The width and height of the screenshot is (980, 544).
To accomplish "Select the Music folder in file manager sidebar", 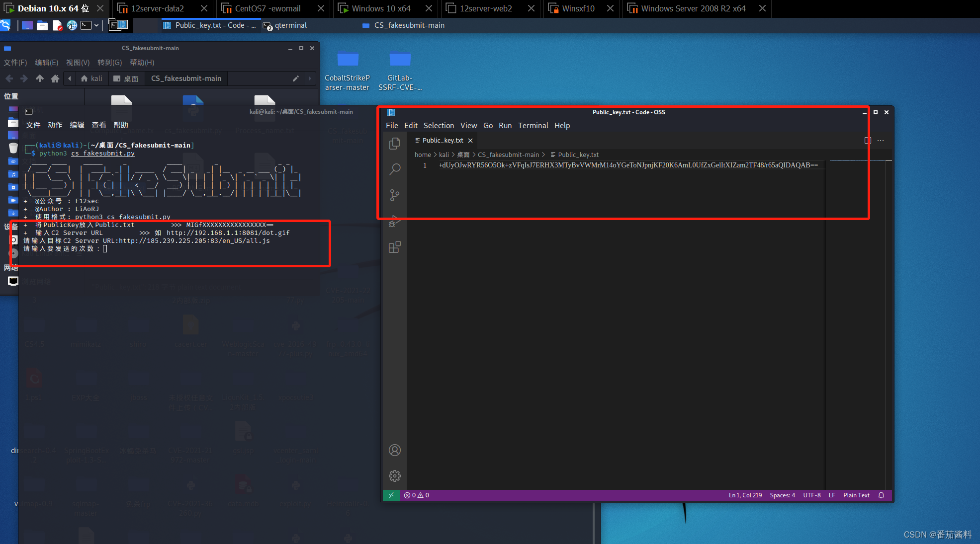I will [13, 174].
